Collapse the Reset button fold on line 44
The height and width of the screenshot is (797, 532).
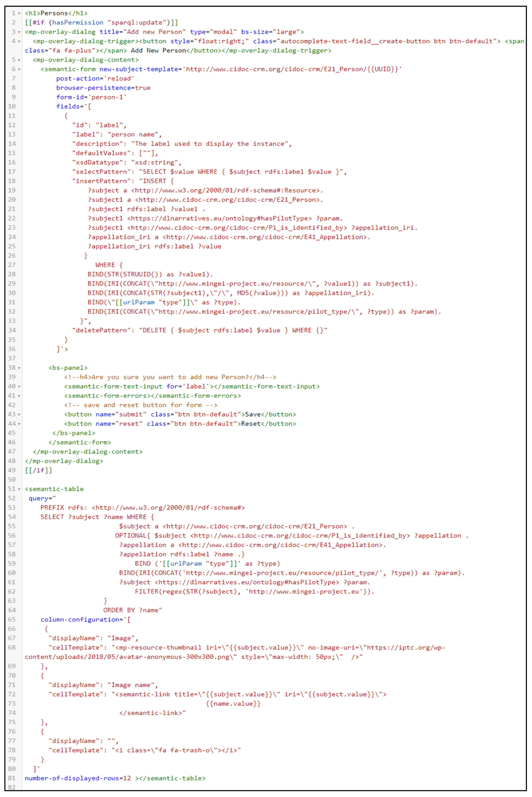19,424
